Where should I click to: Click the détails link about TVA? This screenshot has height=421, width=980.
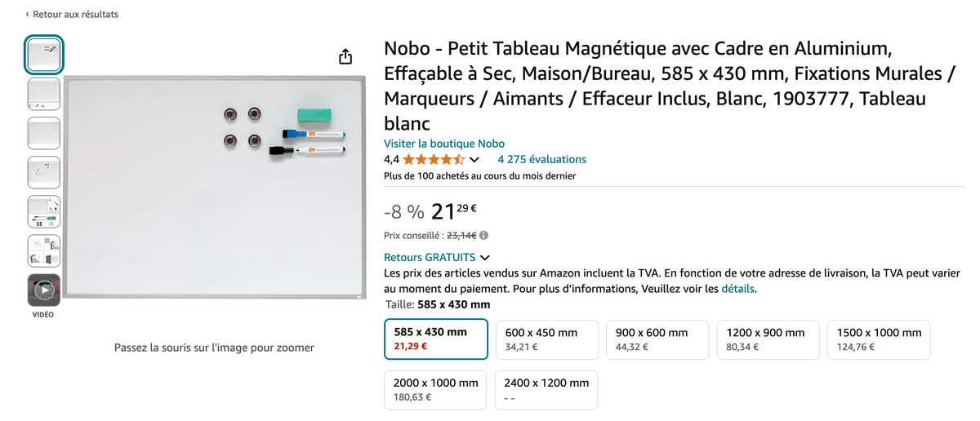[x=738, y=289]
